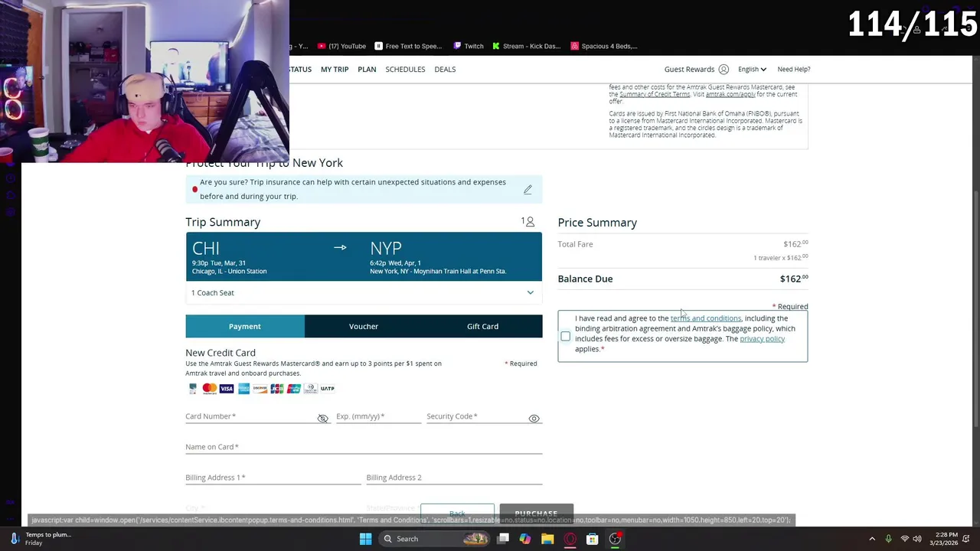The image size is (980, 551).
Task: Open the Stream - Kick Dashboard bookmark
Action: (527, 46)
